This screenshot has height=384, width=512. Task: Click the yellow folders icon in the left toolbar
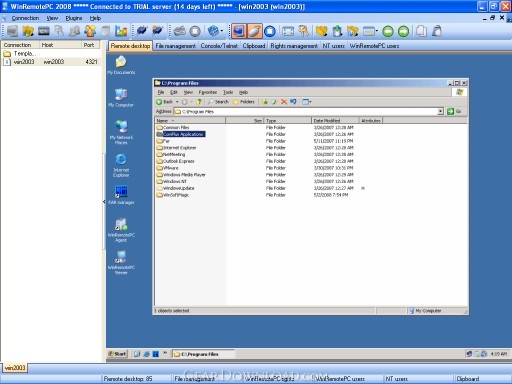coord(28,31)
